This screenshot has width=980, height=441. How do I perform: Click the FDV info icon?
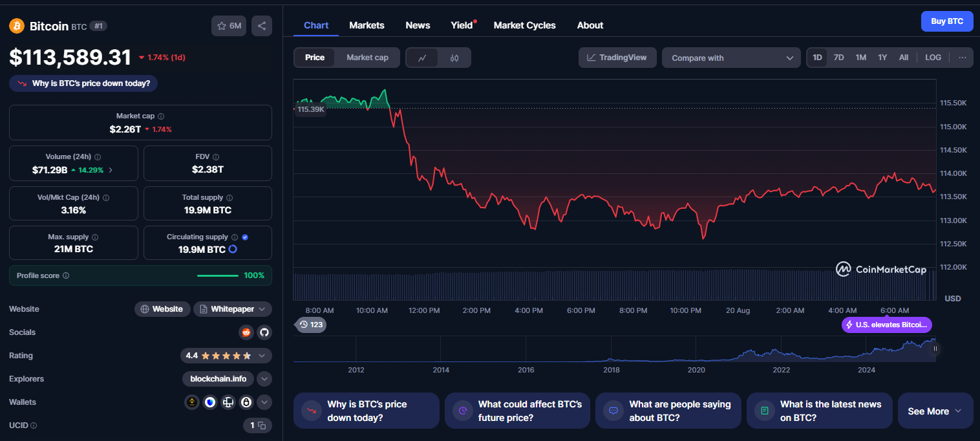(x=216, y=157)
